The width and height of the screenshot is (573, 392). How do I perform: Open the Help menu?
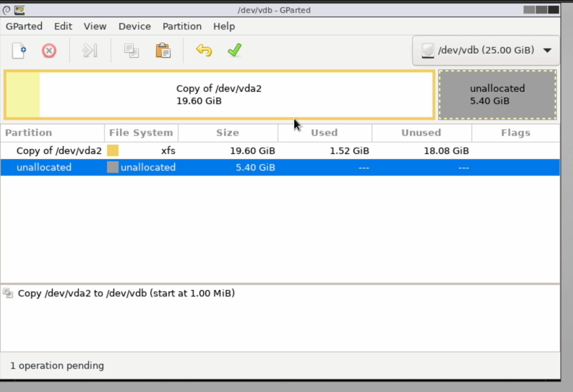point(224,26)
